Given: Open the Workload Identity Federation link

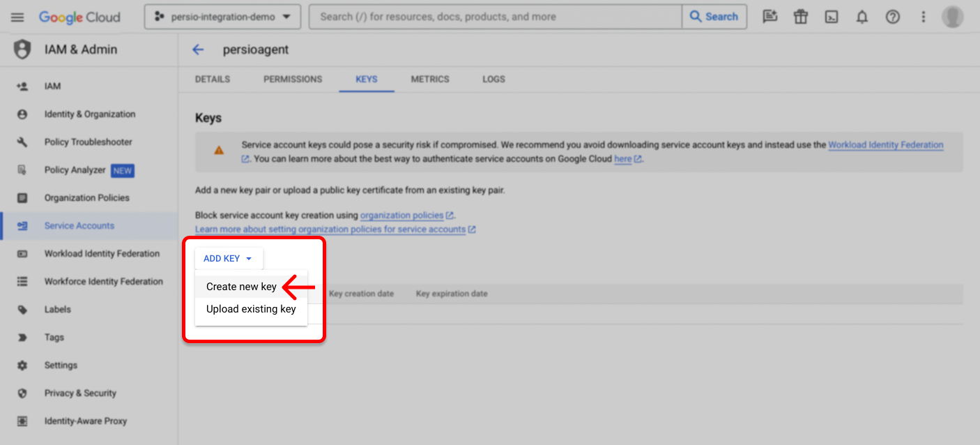Looking at the screenshot, I should [x=885, y=145].
